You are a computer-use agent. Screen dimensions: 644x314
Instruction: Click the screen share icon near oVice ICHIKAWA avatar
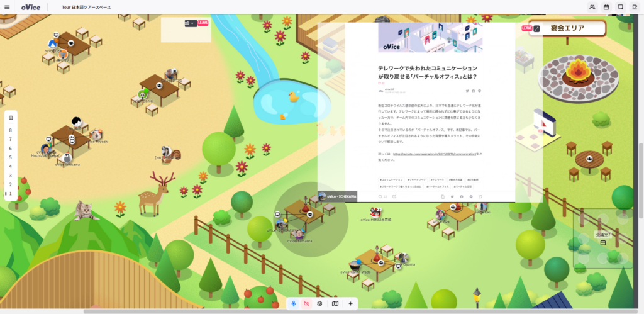point(277,215)
